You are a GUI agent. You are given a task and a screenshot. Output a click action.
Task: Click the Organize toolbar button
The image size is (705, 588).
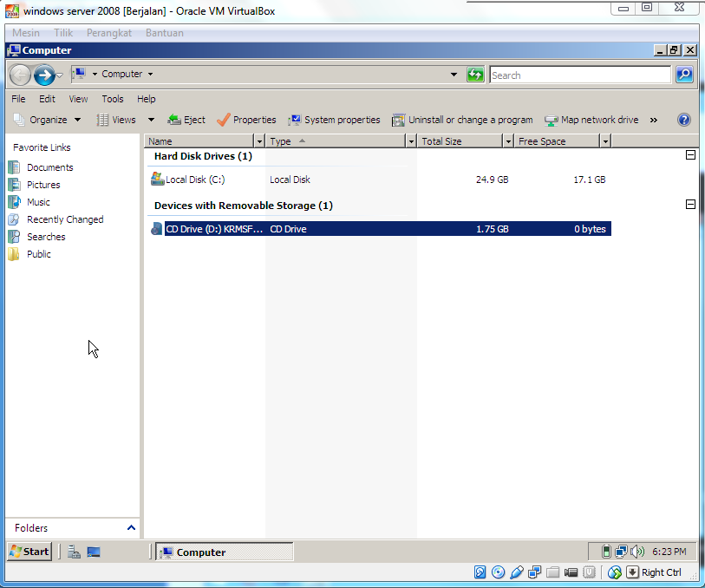click(x=47, y=120)
